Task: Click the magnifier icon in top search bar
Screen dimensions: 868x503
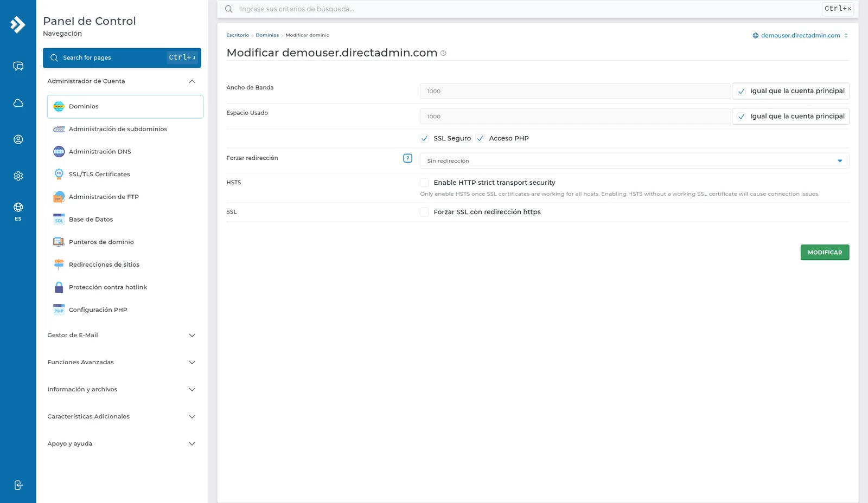Action: point(229,9)
